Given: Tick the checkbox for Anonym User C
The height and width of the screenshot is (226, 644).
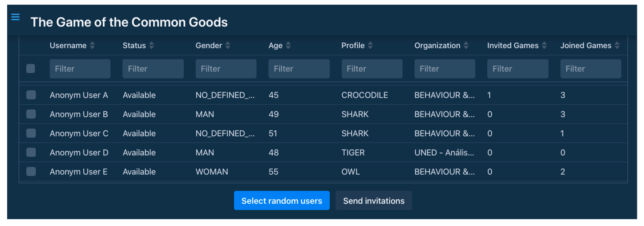Looking at the screenshot, I should 31,133.
